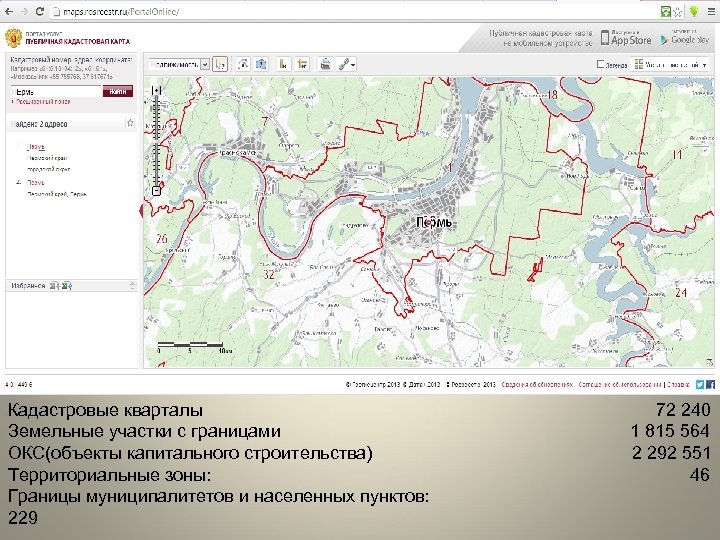Click cadastral district number 11 on map
This screenshot has width=720, height=540.
pos(677,155)
